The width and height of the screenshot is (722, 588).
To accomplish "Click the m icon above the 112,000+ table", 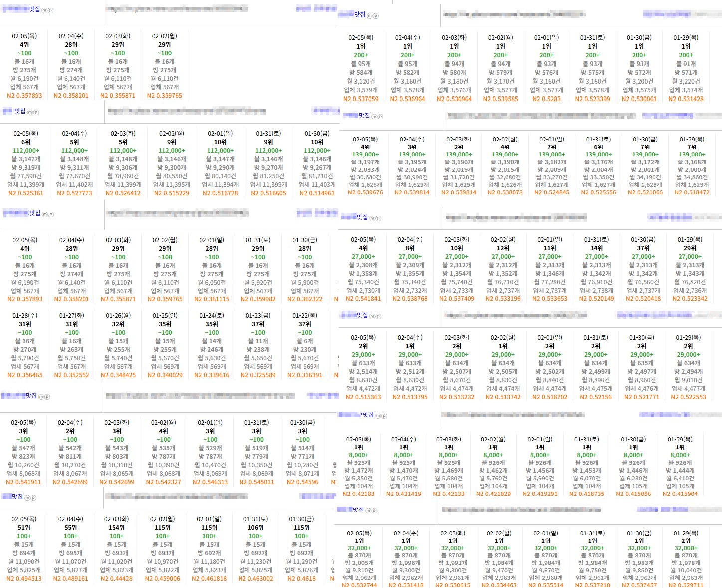I will tap(29, 112).
